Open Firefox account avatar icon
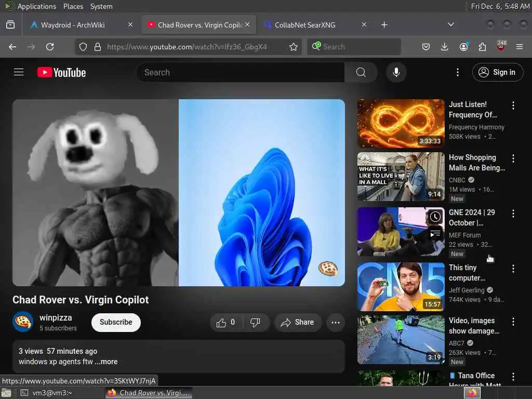This screenshot has height=399, width=532. tap(463, 47)
